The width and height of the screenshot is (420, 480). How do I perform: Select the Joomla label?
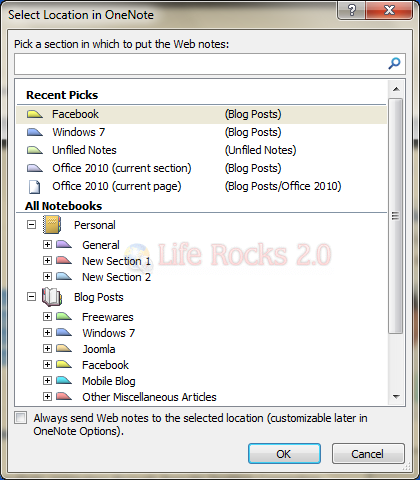point(99,349)
